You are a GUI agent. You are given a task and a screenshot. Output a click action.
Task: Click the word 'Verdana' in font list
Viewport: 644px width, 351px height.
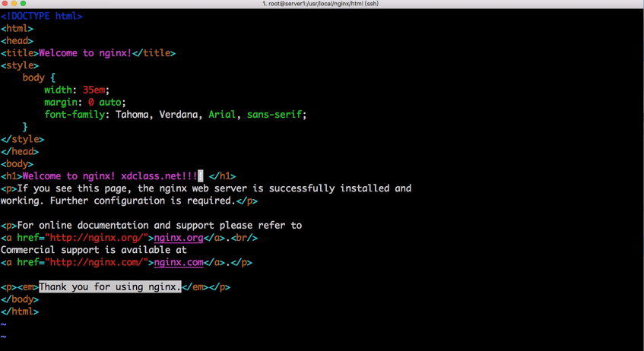click(178, 115)
